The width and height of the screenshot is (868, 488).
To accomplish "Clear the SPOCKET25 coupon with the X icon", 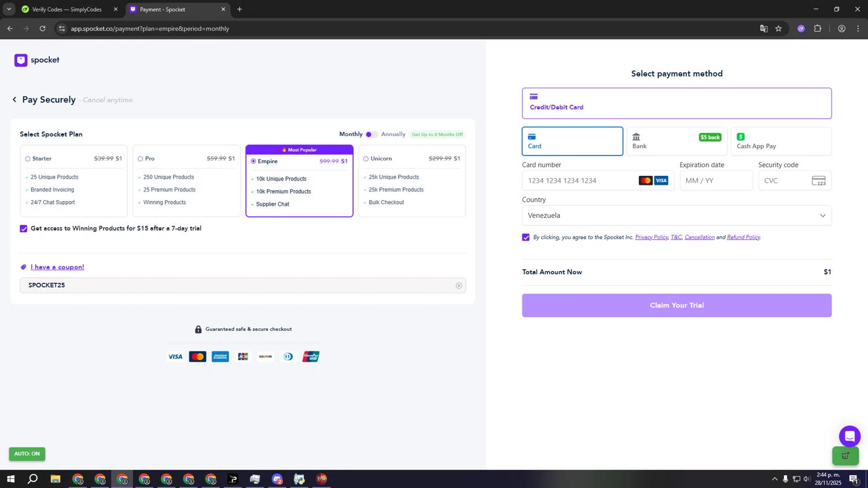I will [459, 286].
